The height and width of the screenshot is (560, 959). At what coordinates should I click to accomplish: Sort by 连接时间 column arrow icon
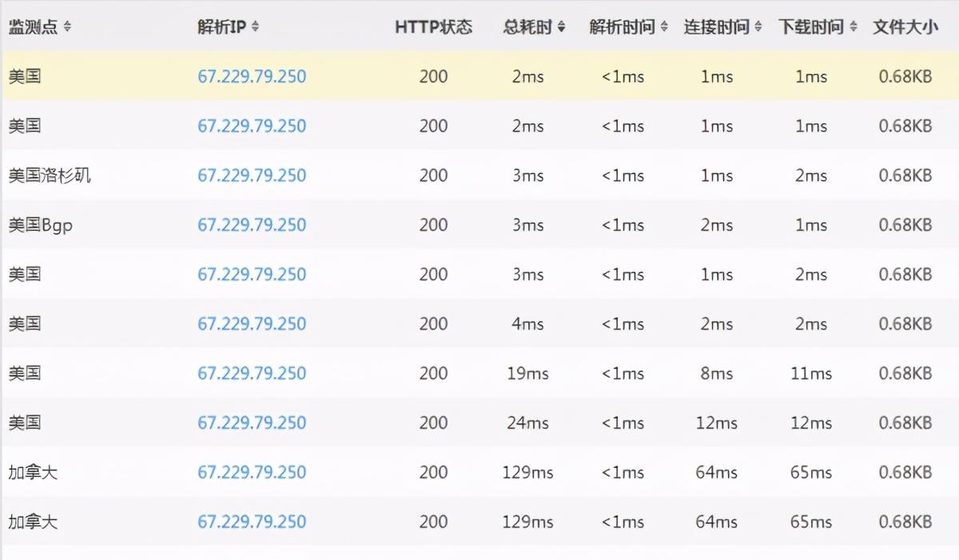758,27
